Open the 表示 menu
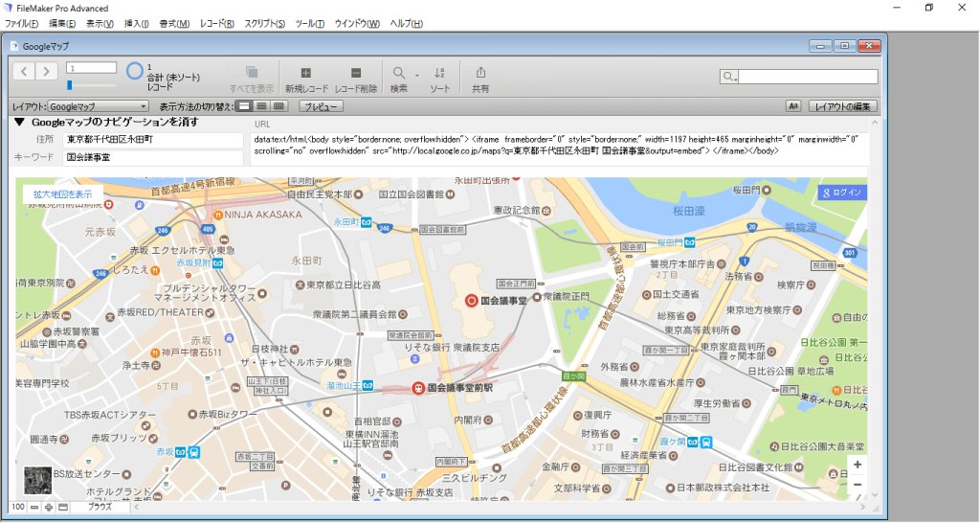980x523 pixels. pos(100,24)
